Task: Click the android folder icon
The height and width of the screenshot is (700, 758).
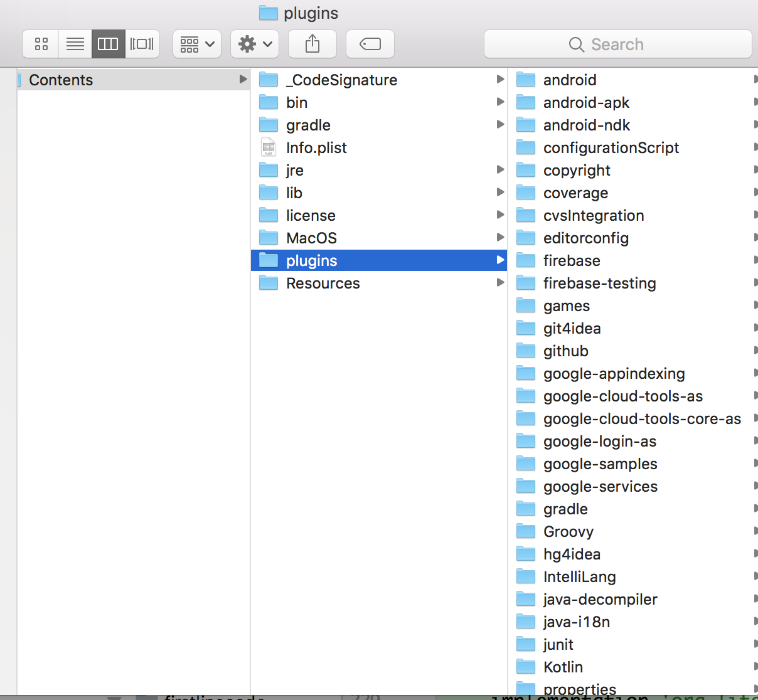Action: (x=526, y=80)
